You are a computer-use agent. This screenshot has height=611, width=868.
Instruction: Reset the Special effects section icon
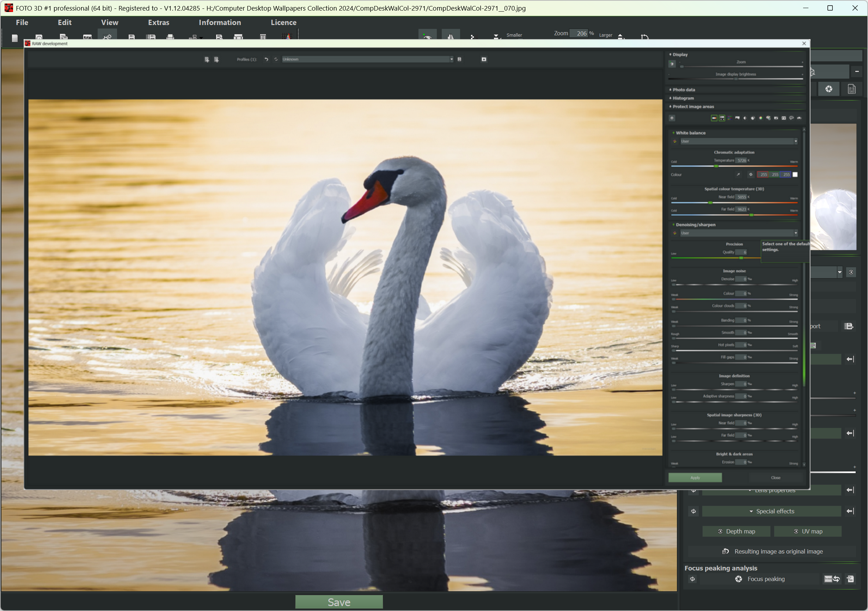point(693,511)
